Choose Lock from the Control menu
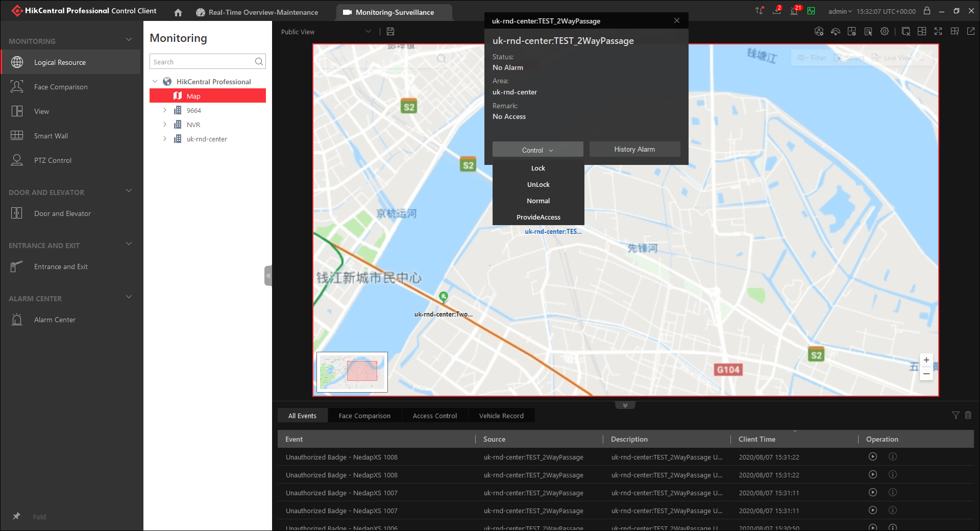This screenshot has height=531, width=980. (x=538, y=168)
